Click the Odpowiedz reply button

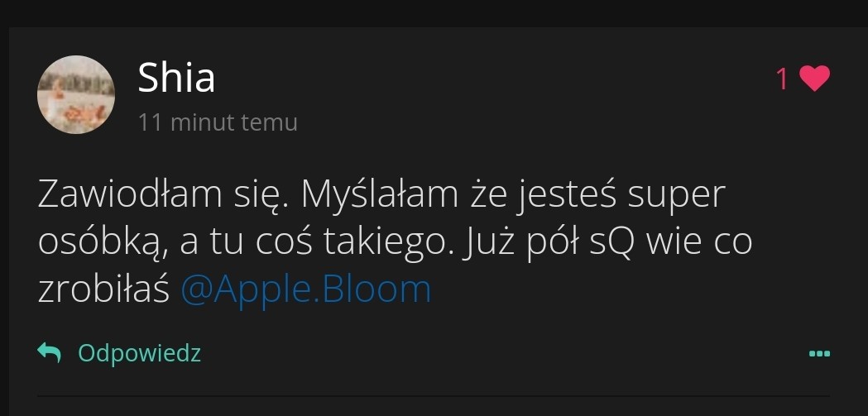point(139,353)
